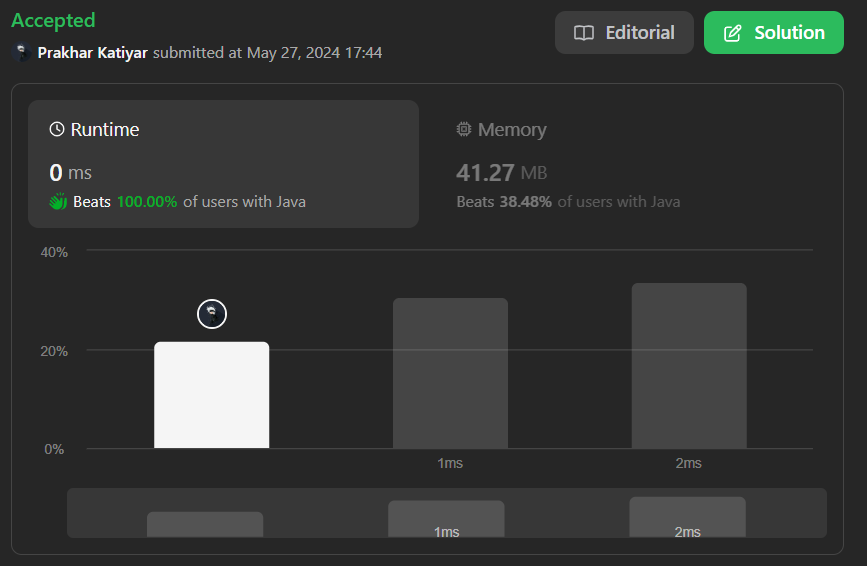Switch to the Runtime card heading
The width and height of the screenshot is (867, 566).
pos(105,130)
